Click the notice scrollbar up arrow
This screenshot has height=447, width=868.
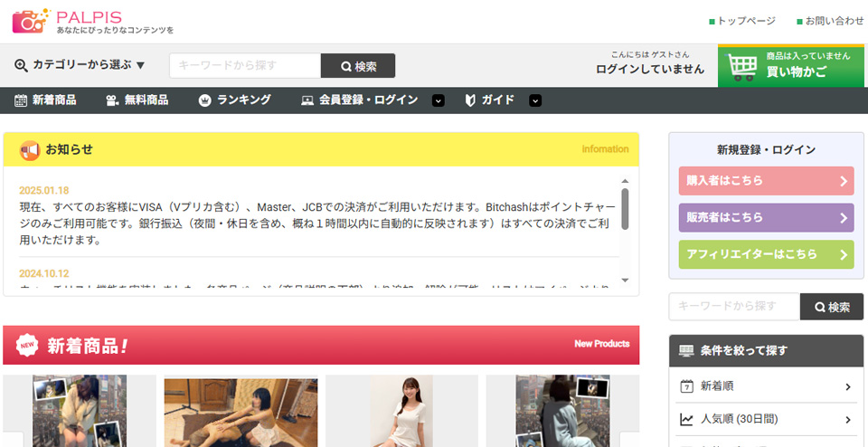[625, 181]
